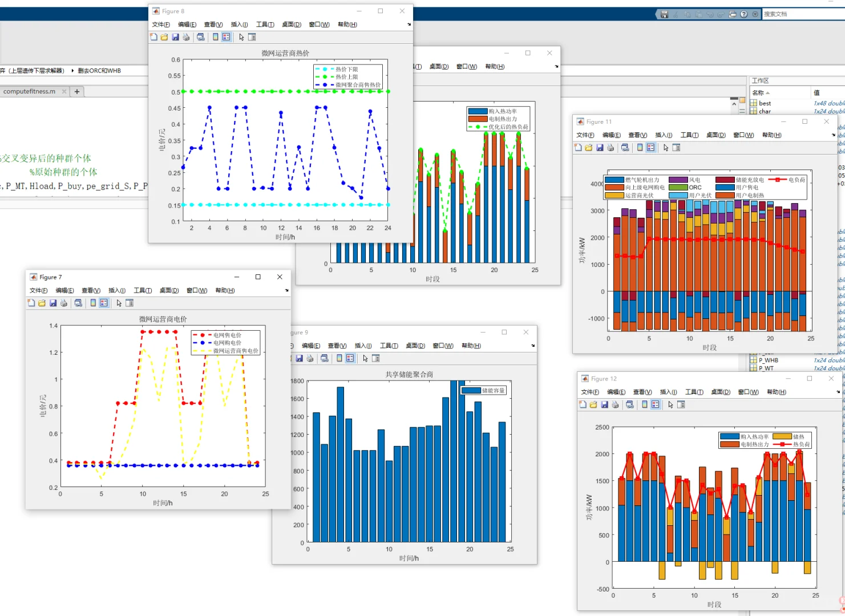Toggle Insert Colorbar in Figure 8 toolbar
The height and width of the screenshot is (616, 845).
[x=215, y=37]
